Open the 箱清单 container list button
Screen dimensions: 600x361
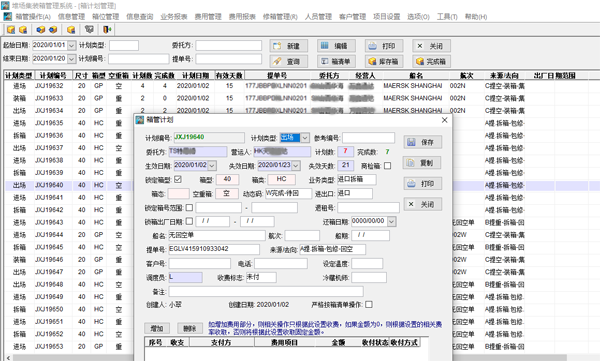(336, 61)
